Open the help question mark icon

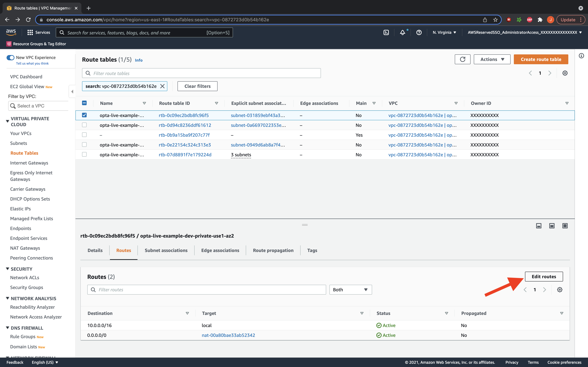pos(419,33)
